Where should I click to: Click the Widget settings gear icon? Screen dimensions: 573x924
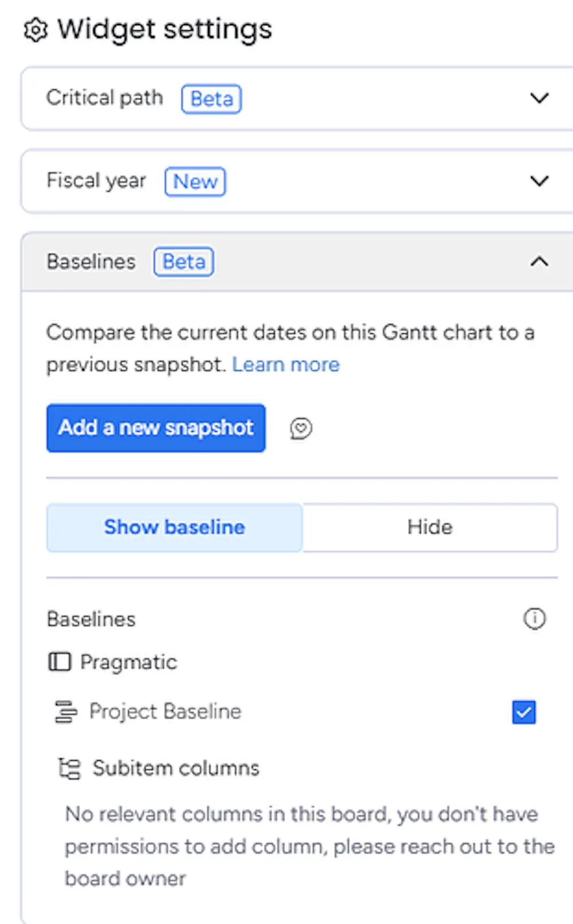(36, 30)
